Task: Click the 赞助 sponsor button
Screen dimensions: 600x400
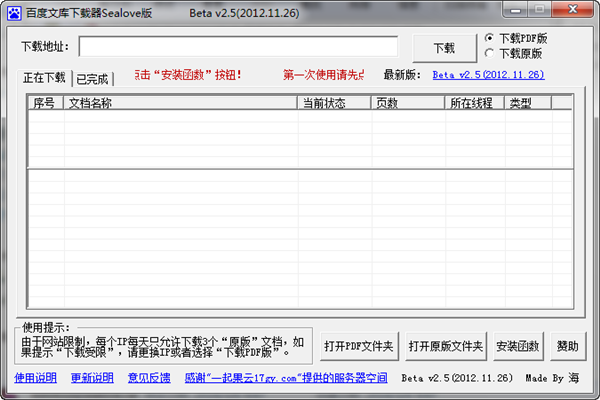Action: tap(568, 346)
